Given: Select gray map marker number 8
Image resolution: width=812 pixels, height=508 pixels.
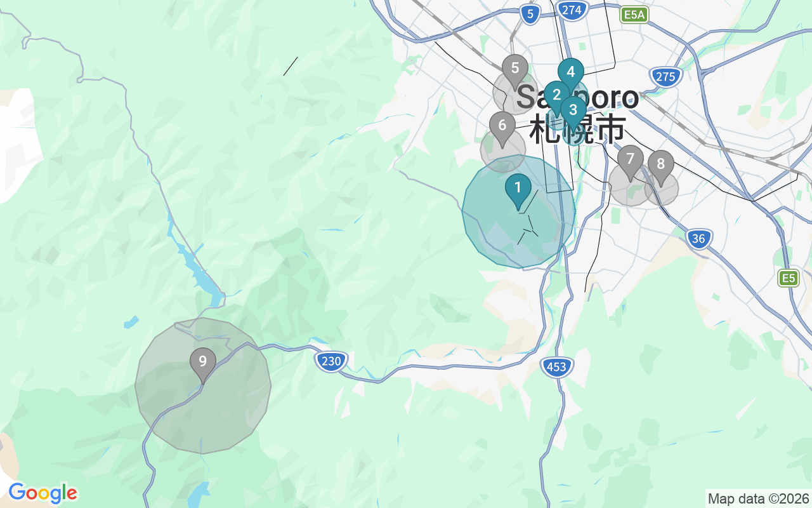Looking at the screenshot, I should tap(661, 169).
